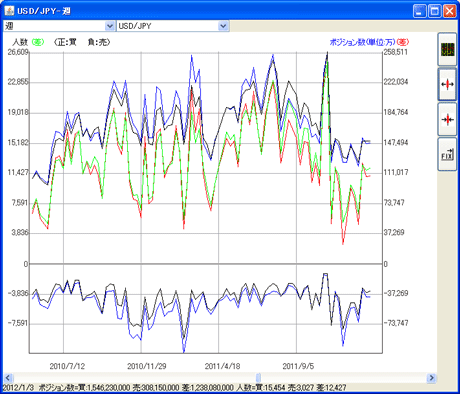Image resolution: width=460 pixels, height=394 pixels.
Task: Click the 正:買 legend text
Action: (x=65, y=42)
